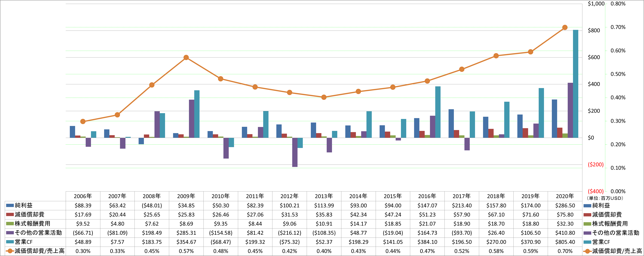Click the purple 2020 その他の営業活動 bar
Viewport: 644px width, 256px height.
tap(570, 110)
